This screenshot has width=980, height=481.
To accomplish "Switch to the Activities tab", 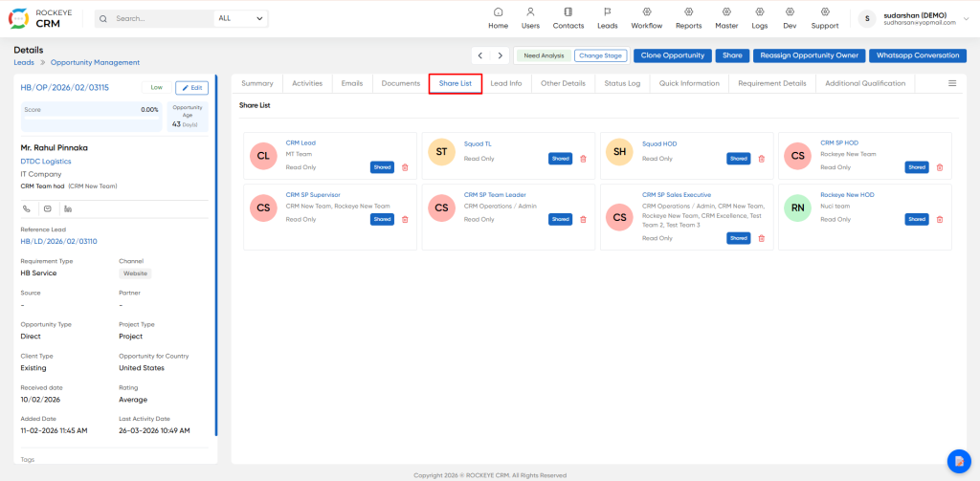I will click(307, 83).
